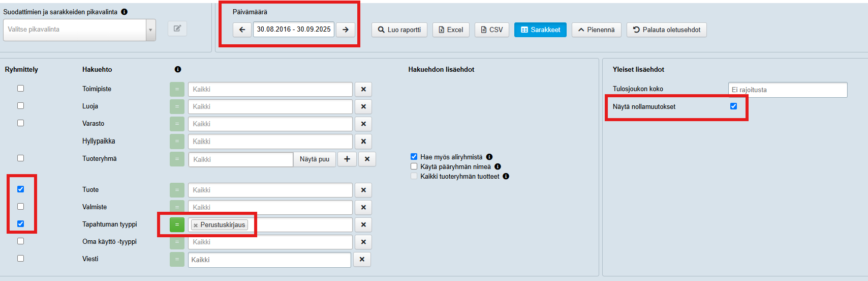Screen dimensions: 868x281
Task: Click the Tulosjoukon koko input field
Action: [x=787, y=90]
